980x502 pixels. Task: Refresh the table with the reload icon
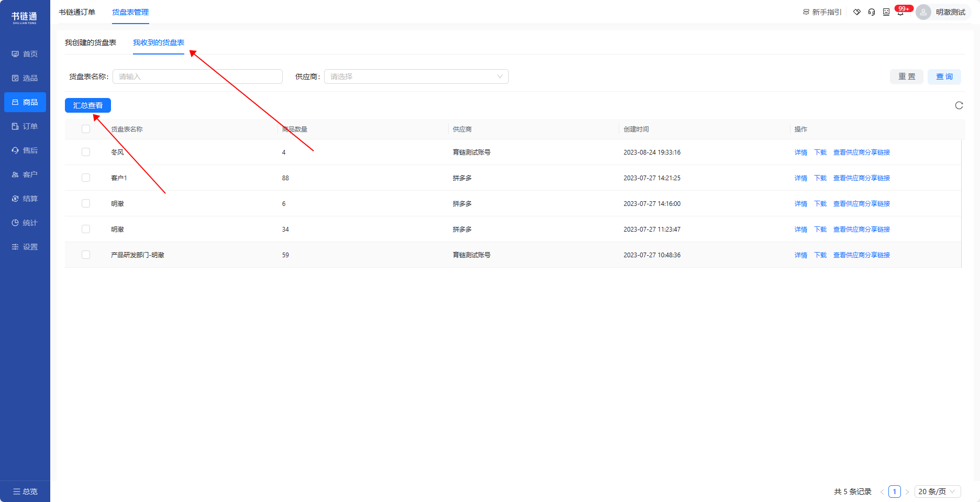[959, 105]
